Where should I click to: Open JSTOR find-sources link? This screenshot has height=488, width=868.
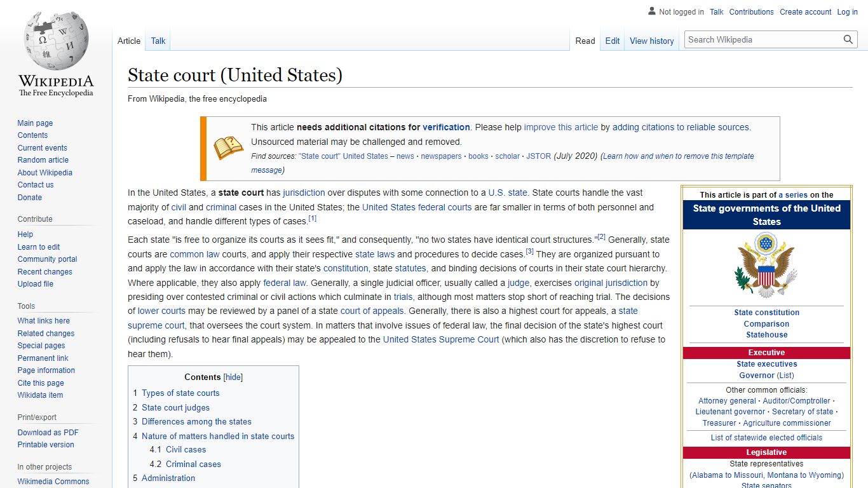(539, 156)
